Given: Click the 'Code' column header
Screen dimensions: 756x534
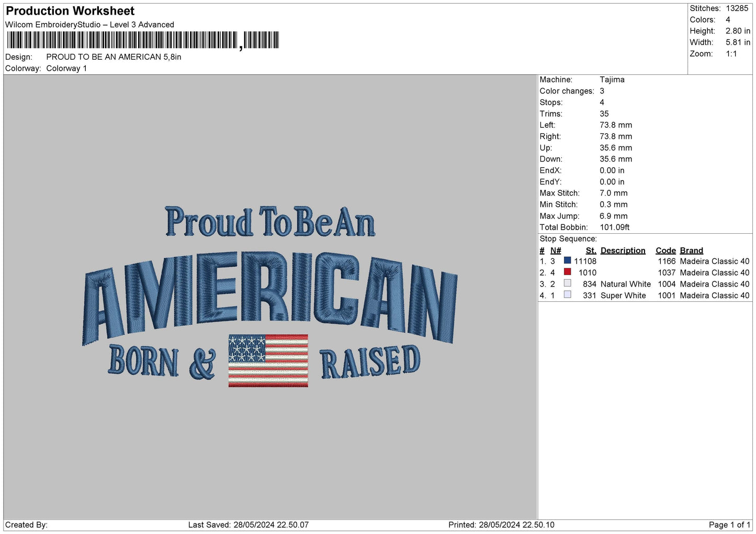Looking at the screenshot, I should click(665, 251).
